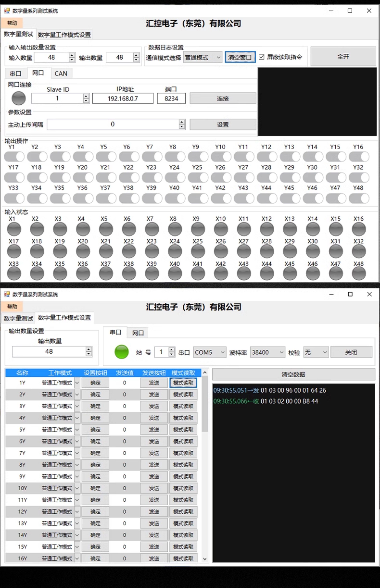Click the X40 input status lamp
The width and height of the screenshot is (380, 588).
175,274
